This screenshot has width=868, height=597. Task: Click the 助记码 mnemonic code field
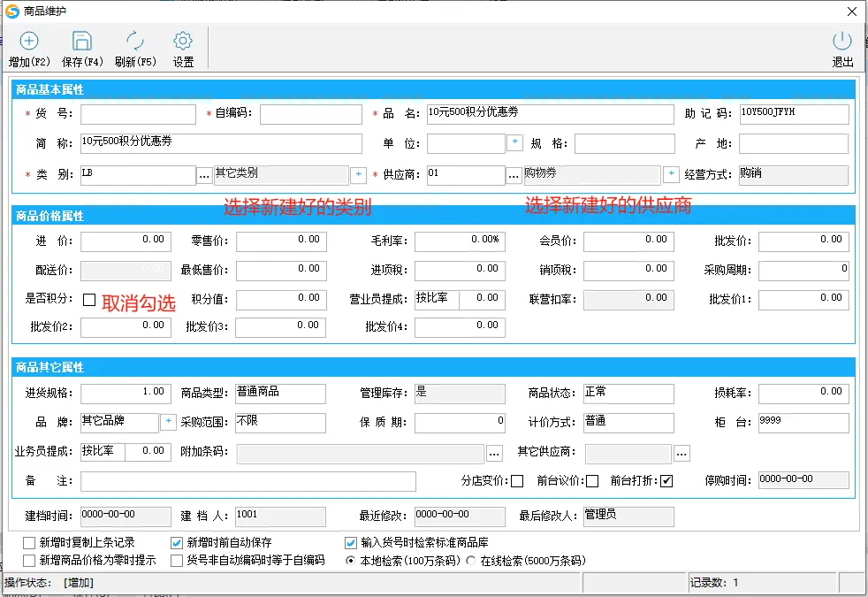click(x=794, y=114)
